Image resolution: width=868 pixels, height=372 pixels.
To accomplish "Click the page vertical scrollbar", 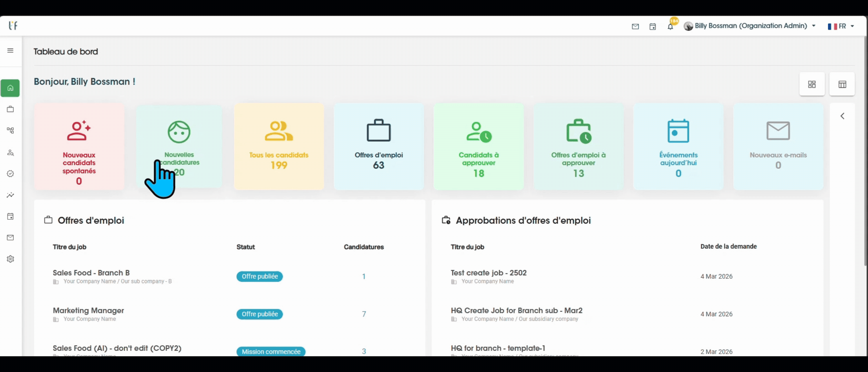I will pyautogui.click(x=865, y=152).
